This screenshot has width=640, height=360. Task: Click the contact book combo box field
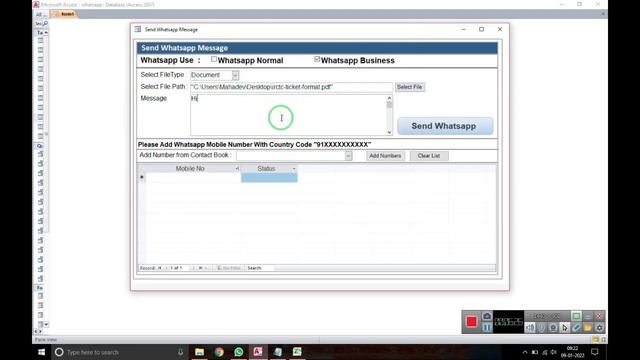click(291, 156)
